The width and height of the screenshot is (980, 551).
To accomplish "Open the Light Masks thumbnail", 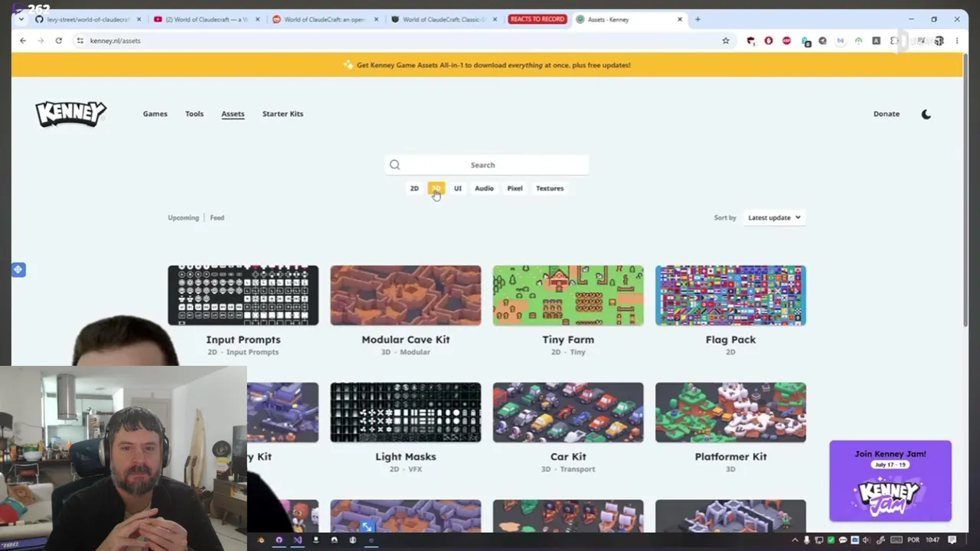I will point(406,412).
